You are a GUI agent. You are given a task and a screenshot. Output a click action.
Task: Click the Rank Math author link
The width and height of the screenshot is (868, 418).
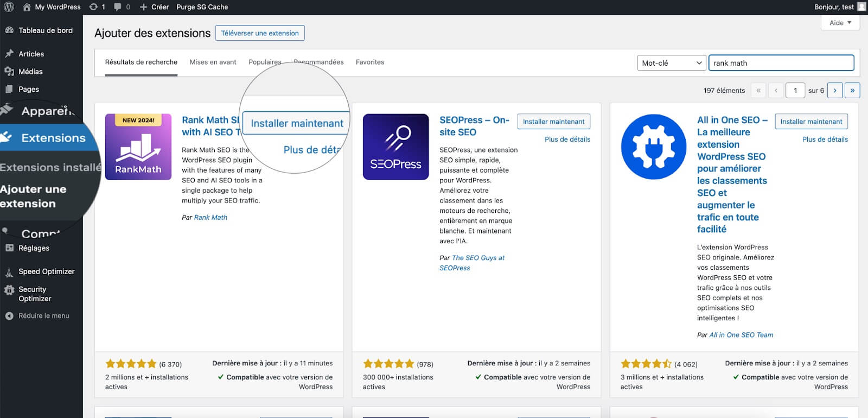210,217
